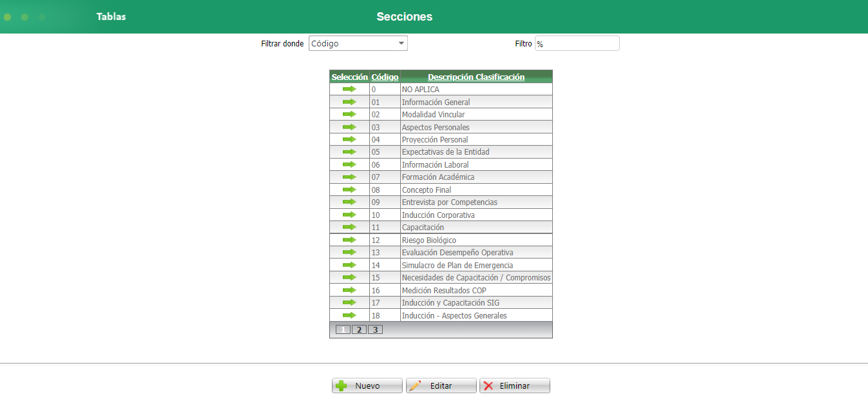Go to page 2 of the table

coord(359,329)
